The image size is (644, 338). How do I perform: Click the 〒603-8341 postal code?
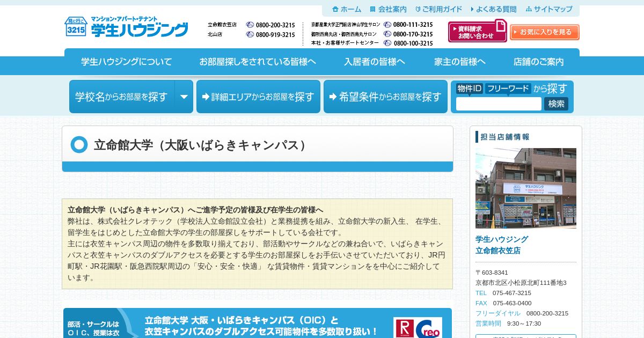492,273
